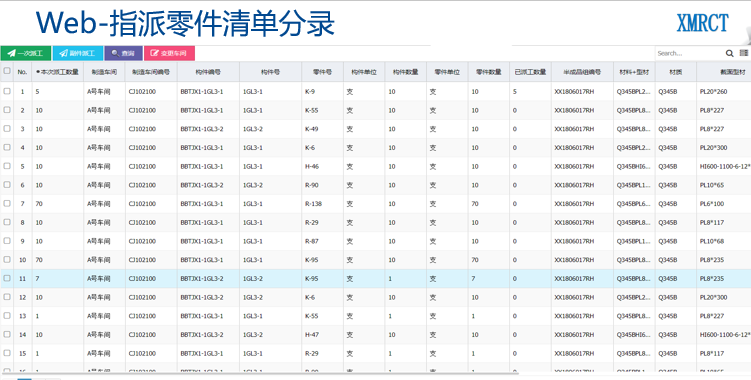Click R-29 cell in row No. 15
The width and height of the screenshot is (751, 380).
click(x=322, y=353)
